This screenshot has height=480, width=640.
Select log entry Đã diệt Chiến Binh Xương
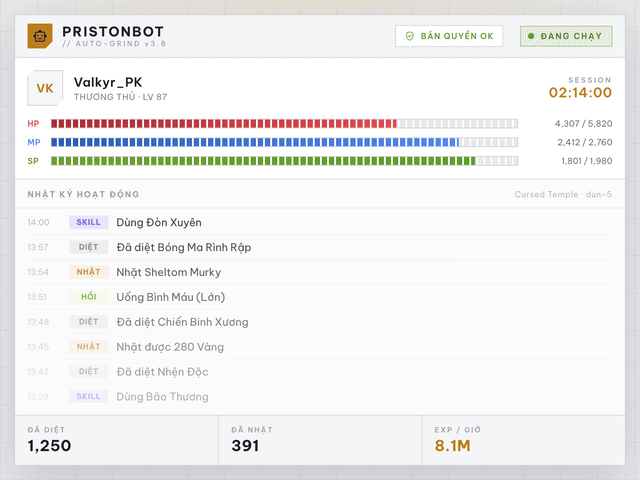click(x=320, y=322)
